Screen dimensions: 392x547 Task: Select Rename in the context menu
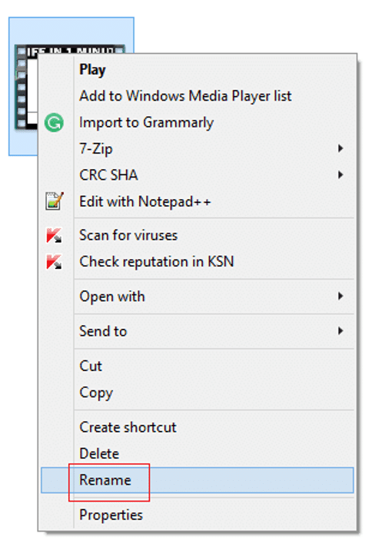click(x=198, y=480)
